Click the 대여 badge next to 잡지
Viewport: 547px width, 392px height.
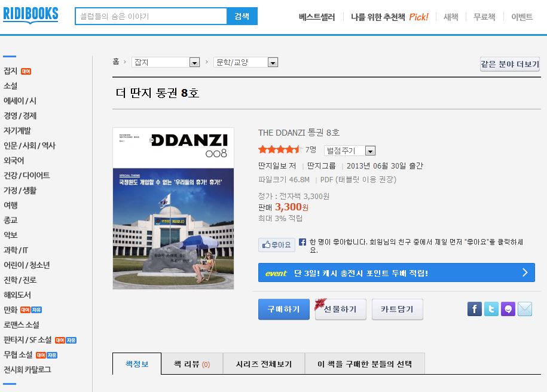26,72
